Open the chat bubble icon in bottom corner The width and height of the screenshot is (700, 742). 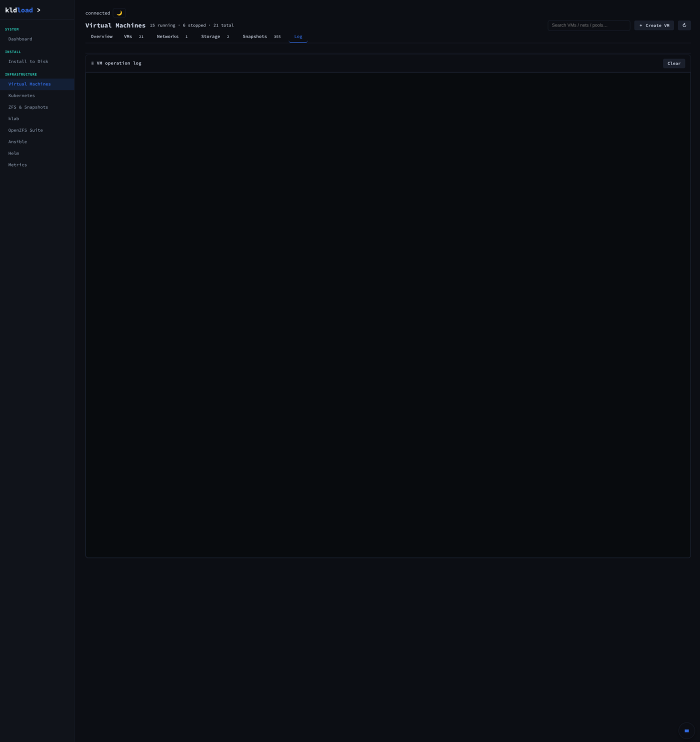tap(686, 730)
